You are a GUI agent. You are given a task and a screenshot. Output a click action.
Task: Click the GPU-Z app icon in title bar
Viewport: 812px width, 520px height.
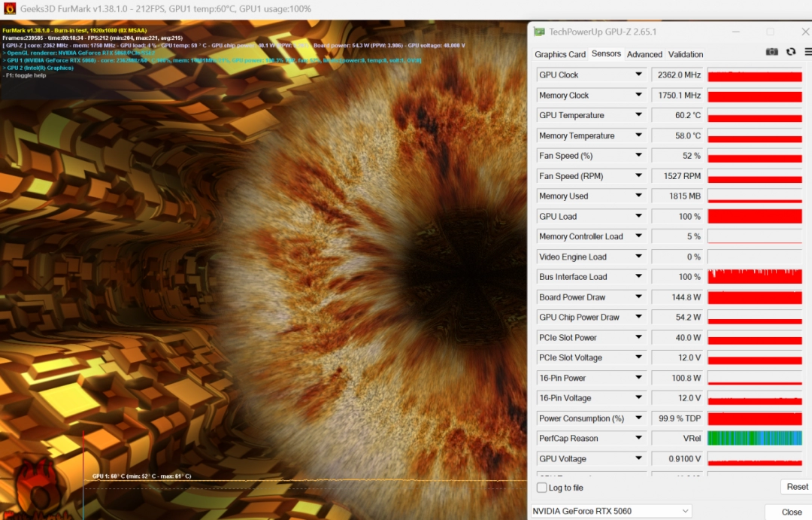pyautogui.click(x=539, y=32)
